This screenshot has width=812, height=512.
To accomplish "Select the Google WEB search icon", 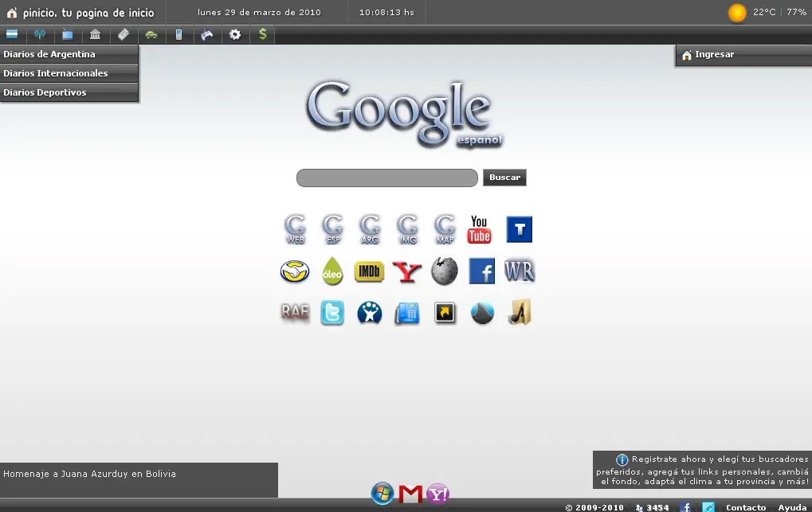I will tap(295, 229).
